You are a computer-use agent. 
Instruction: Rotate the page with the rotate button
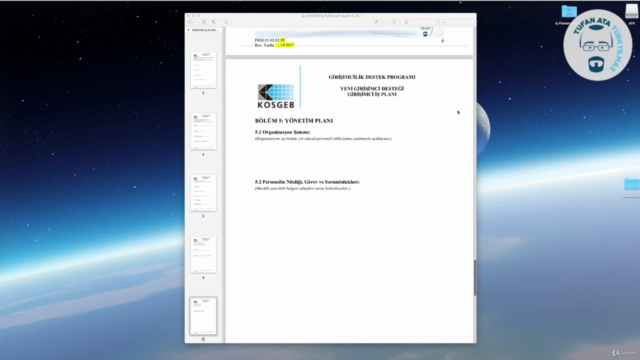point(394,22)
